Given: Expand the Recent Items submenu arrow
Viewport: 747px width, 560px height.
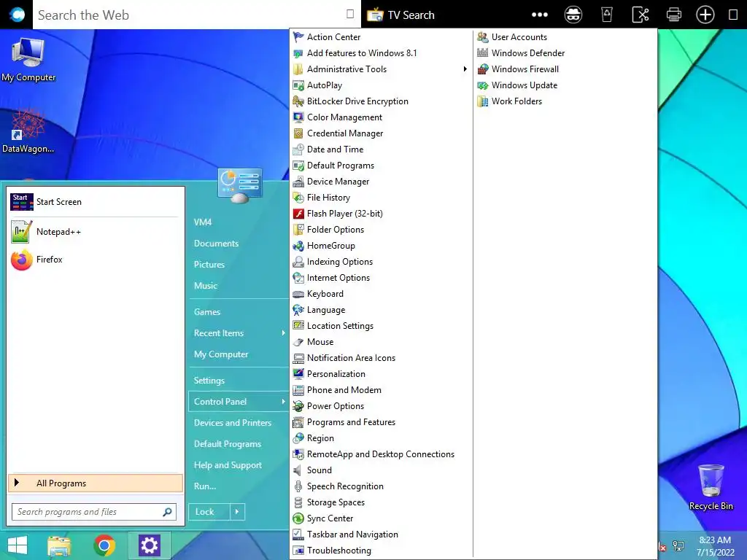Looking at the screenshot, I should [x=283, y=332].
